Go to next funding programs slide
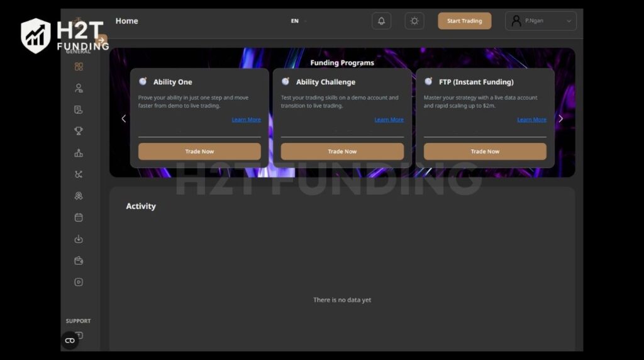Image resolution: width=644 pixels, height=360 pixels. (560, 119)
